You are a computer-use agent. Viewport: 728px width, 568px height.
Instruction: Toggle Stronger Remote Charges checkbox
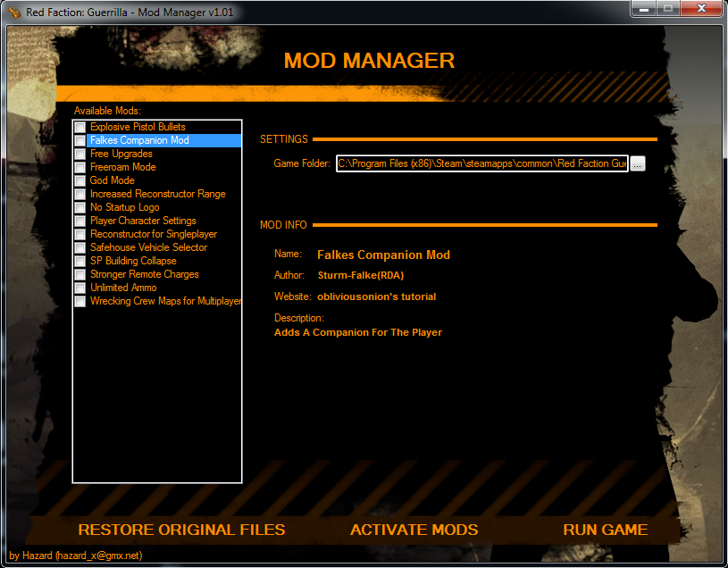tap(80, 275)
